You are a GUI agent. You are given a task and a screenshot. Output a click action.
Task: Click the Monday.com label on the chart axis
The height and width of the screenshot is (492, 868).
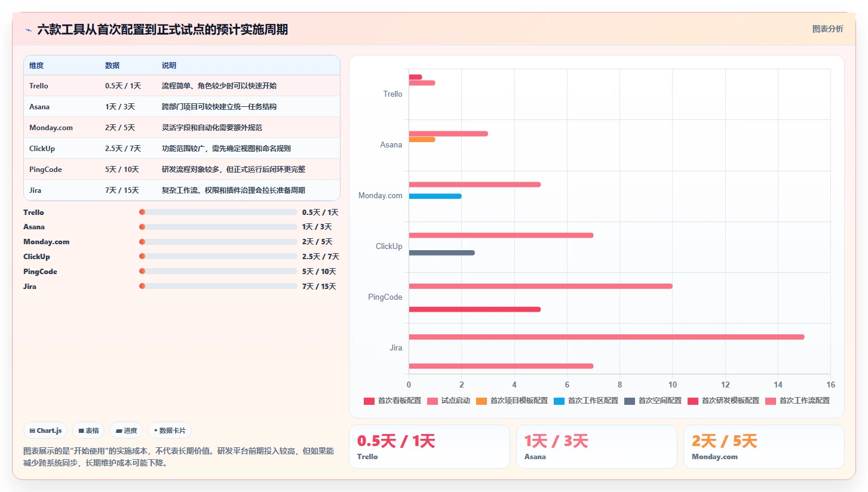[x=381, y=196]
